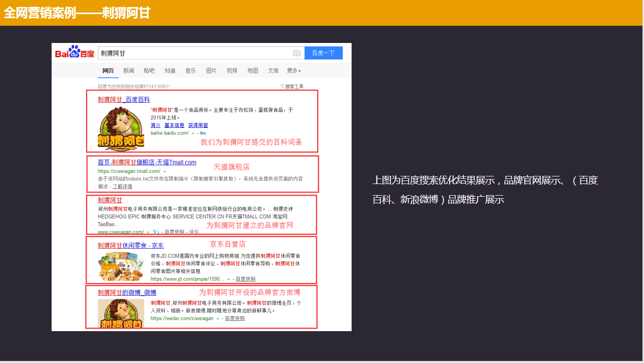
Task: Click the hedgehog thumbnail in the Weibo result
Action: click(x=121, y=313)
